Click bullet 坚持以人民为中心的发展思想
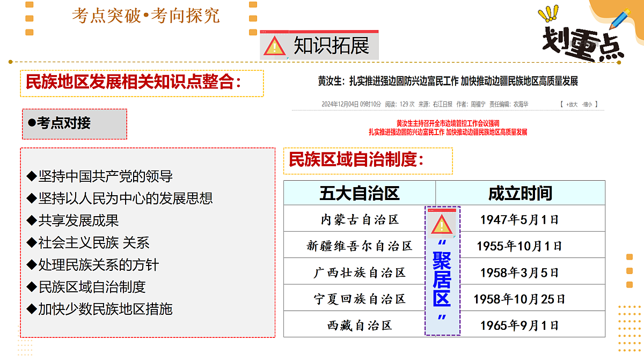This screenshot has height=362, width=644. [x=120, y=198]
